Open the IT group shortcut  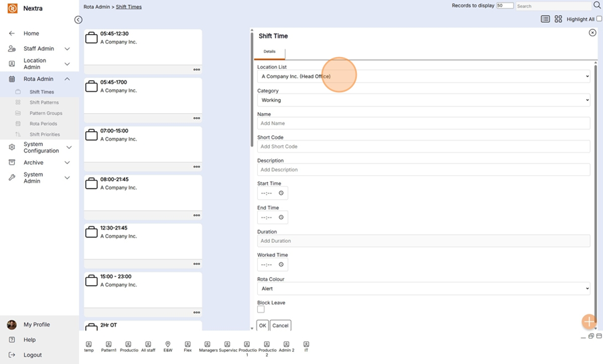pyautogui.click(x=306, y=347)
